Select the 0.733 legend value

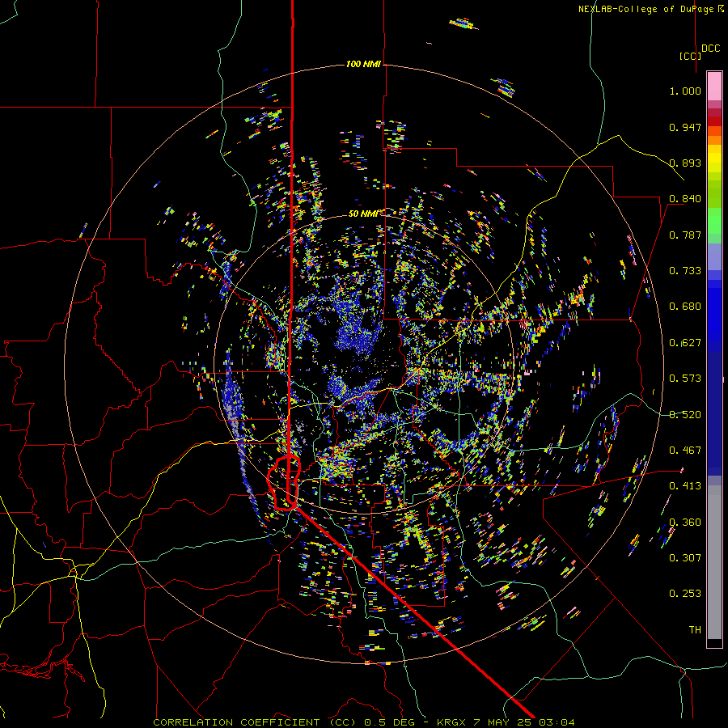[685, 271]
